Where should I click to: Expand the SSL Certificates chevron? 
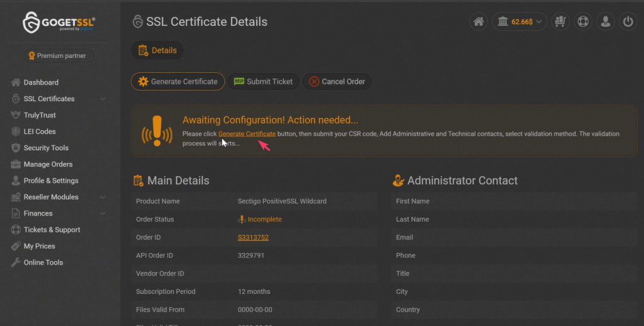click(103, 99)
